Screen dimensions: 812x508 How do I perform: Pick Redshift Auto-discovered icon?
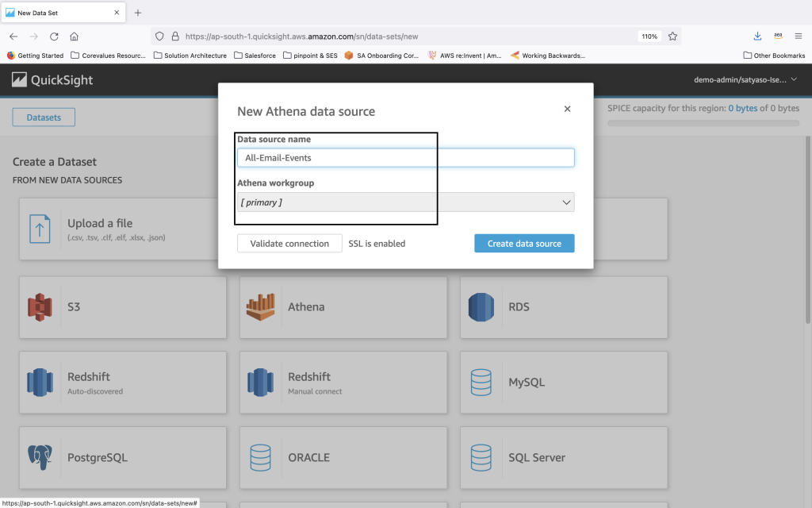click(40, 383)
